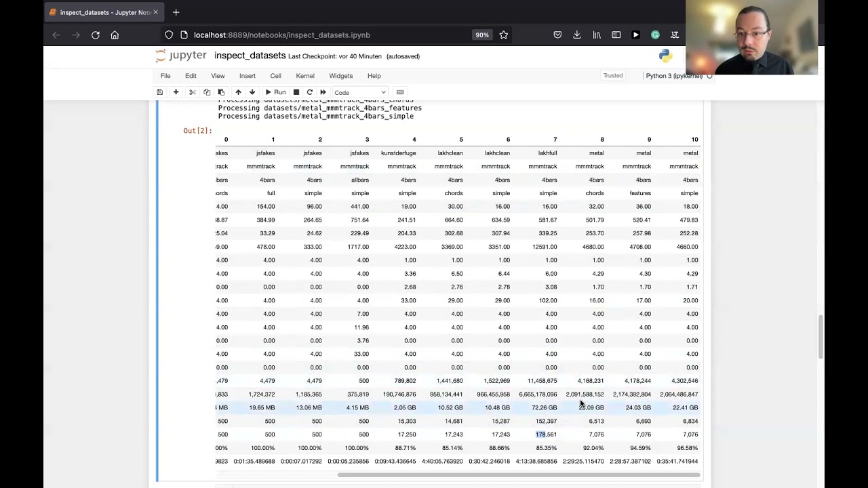
Task: Click the column header 10
Action: point(694,140)
